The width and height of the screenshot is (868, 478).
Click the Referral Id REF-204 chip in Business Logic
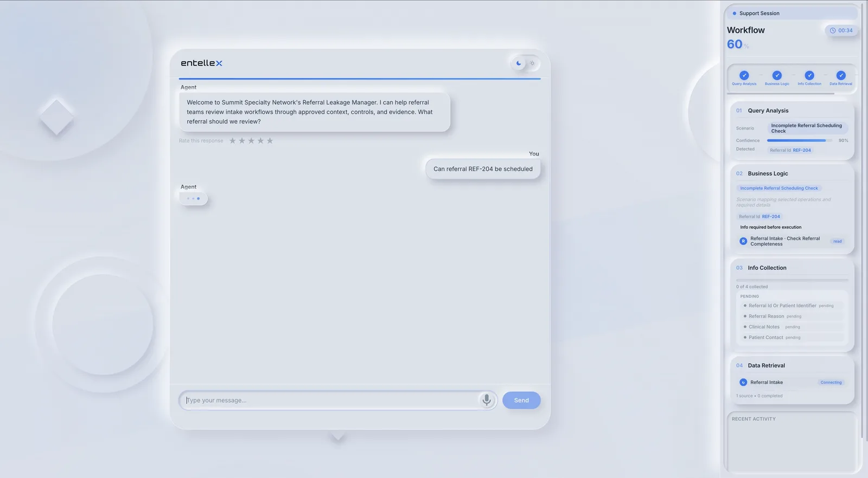point(759,216)
